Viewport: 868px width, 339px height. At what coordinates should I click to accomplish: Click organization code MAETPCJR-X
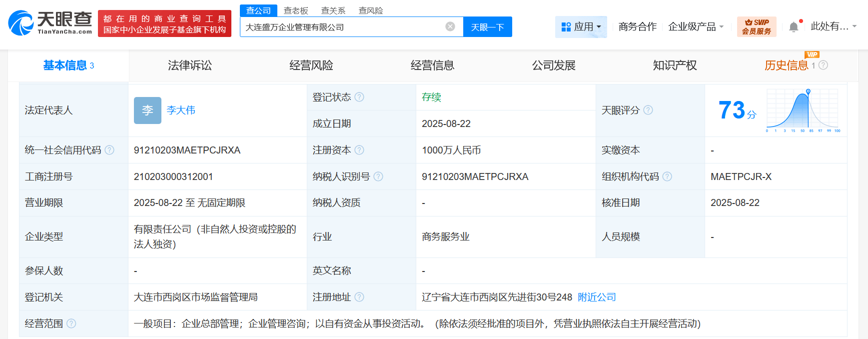[x=741, y=176]
